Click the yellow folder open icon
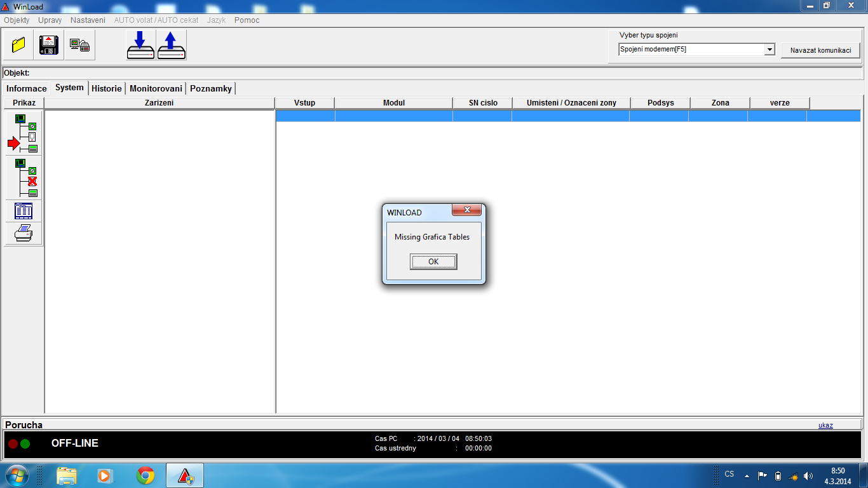Viewport: 868px width, 488px height. (18, 45)
